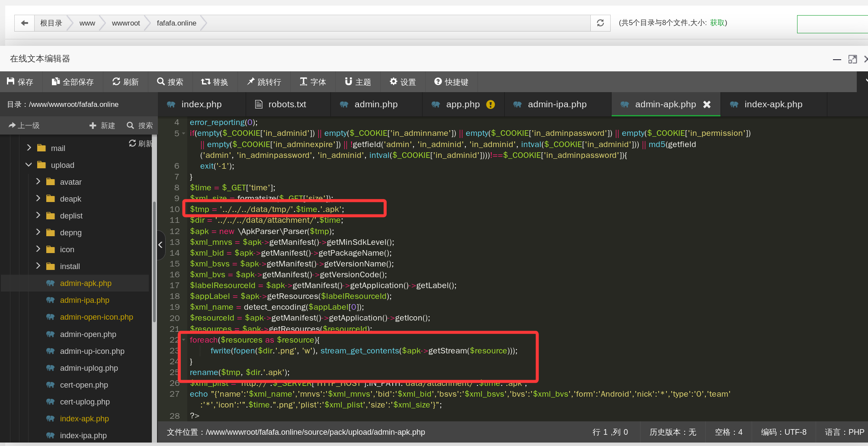Open index-apk.php in file tree
This screenshot has height=446, width=868.
point(84,419)
